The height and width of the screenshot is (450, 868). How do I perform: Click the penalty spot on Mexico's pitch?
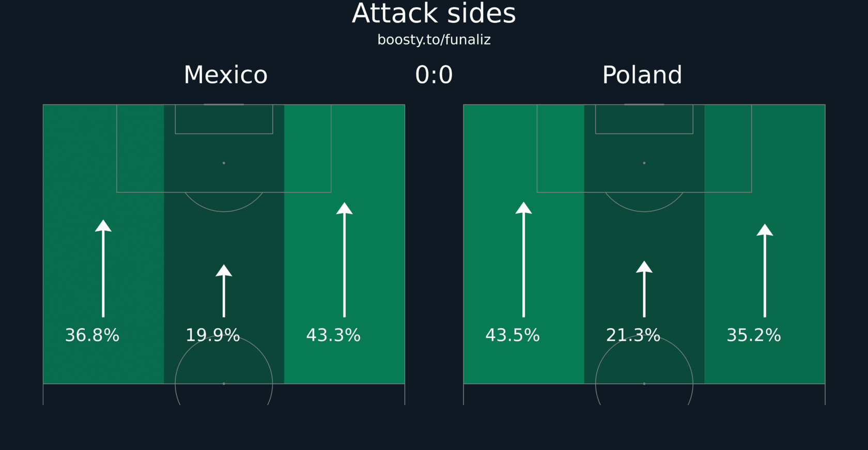click(224, 163)
